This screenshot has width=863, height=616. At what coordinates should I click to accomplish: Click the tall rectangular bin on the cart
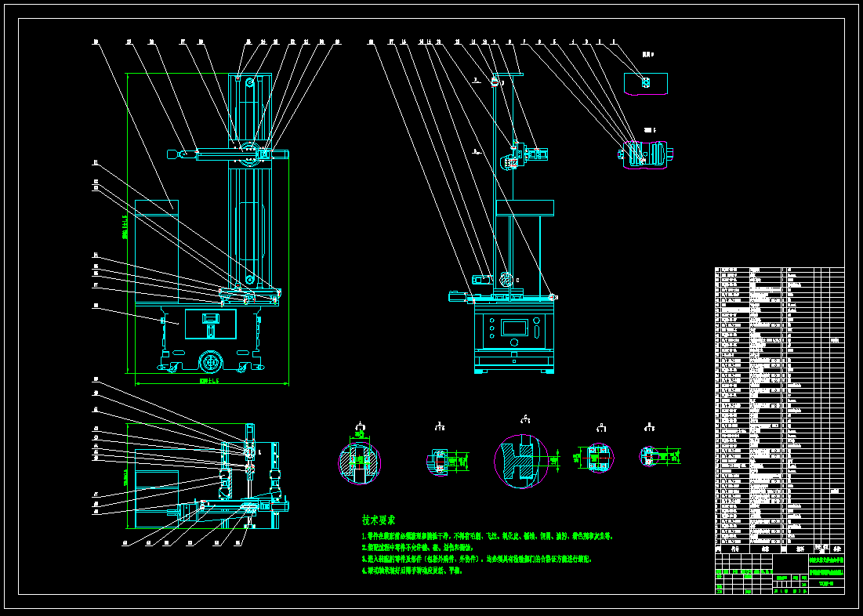(x=157, y=252)
